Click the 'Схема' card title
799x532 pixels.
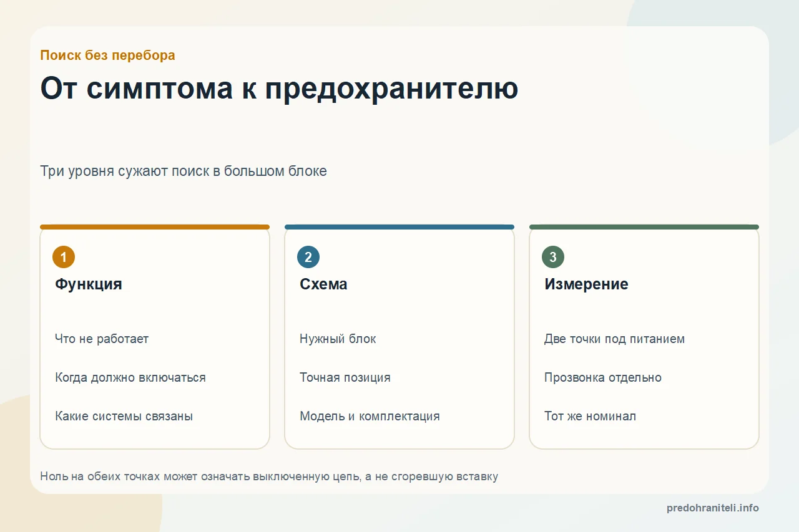click(323, 284)
